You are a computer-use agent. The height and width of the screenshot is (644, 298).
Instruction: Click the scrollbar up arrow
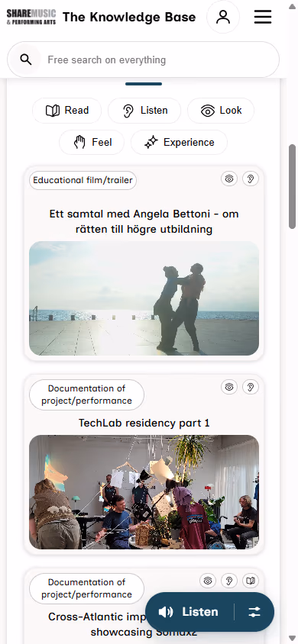(292, 6)
